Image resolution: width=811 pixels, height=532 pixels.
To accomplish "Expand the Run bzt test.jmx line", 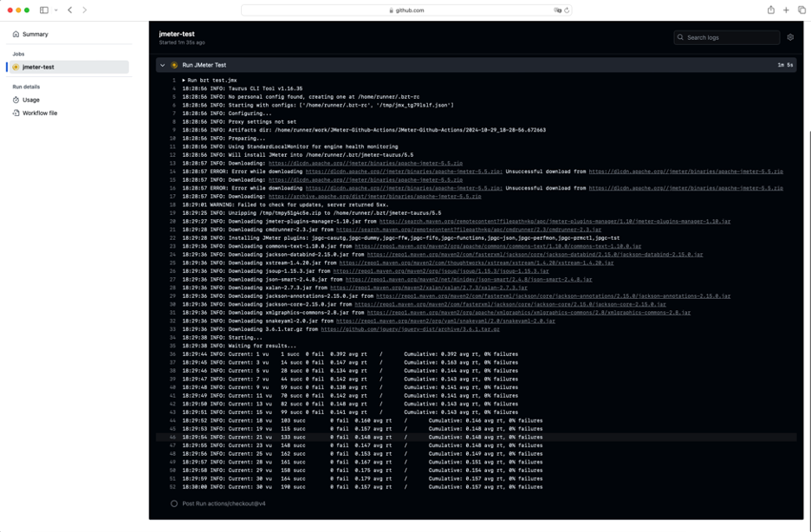I will (x=210, y=80).
